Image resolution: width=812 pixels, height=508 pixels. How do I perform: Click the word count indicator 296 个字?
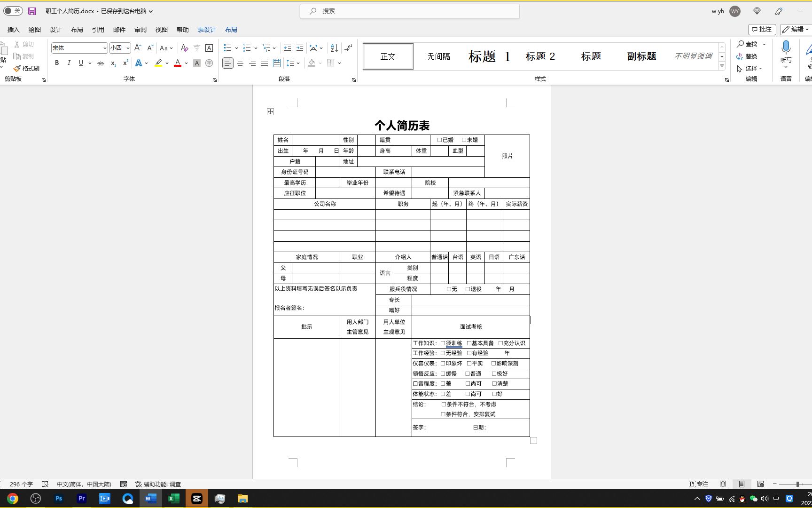(x=21, y=484)
